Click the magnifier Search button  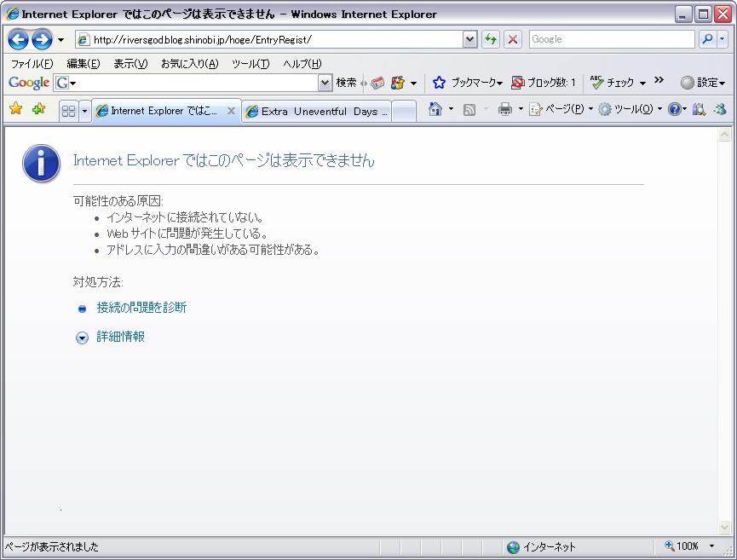[707, 39]
